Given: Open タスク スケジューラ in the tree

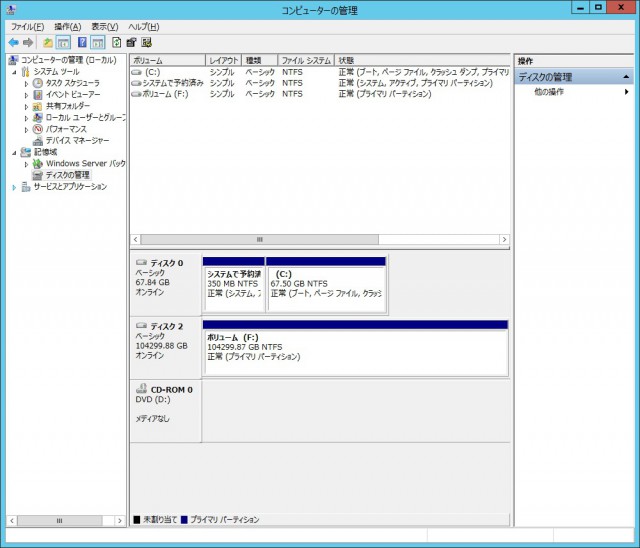Looking at the screenshot, I should click(x=71, y=83).
